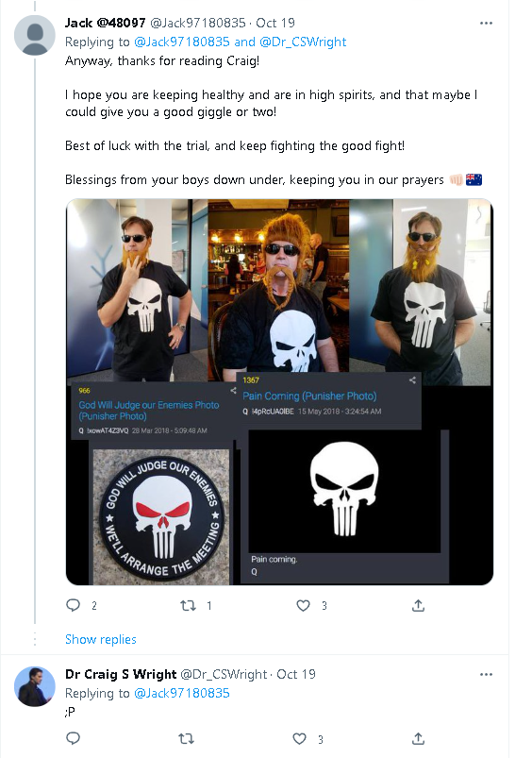Viewport: 532px width, 758px height.
Task: Open Jack's default profile avatar
Action: click(34, 35)
